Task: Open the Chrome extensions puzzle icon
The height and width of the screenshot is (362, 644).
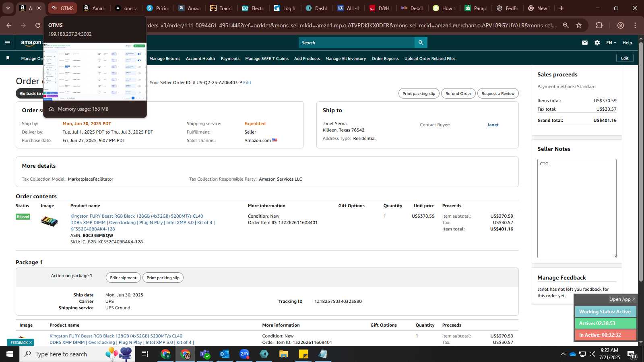Action: point(599,25)
